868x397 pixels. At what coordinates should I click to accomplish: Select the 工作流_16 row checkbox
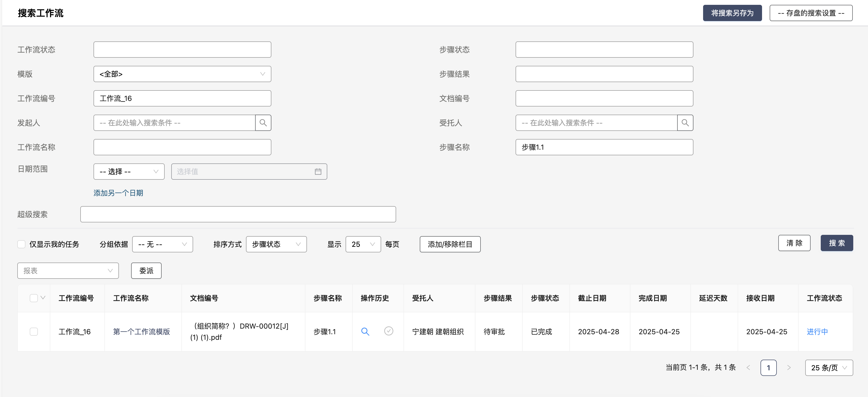click(x=34, y=332)
